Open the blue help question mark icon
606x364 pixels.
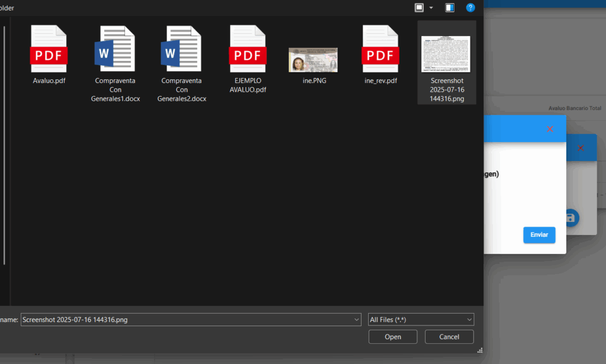[x=470, y=8]
